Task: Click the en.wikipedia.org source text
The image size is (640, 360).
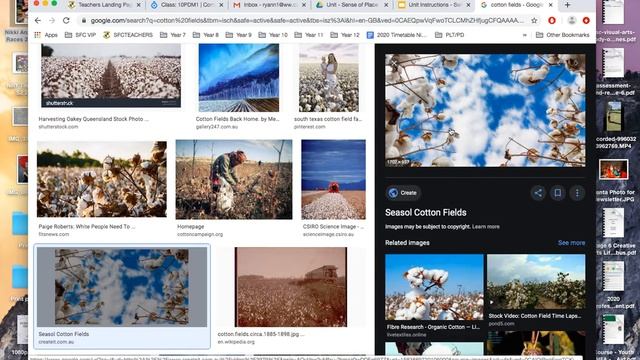Action: (236, 342)
